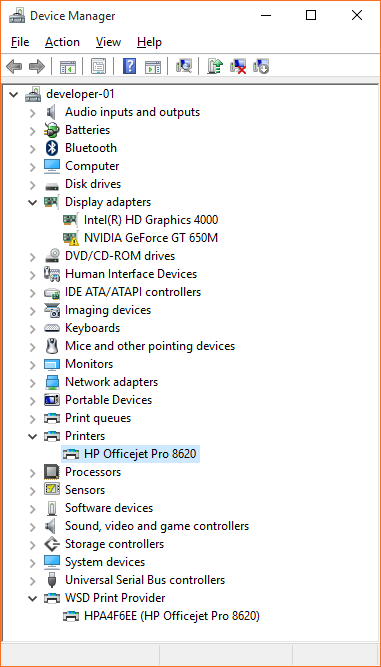Image resolution: width=381 pixels, height=667 pixels.
Task: Click the Update driver software toolbar icon
Action: point(215,66)
